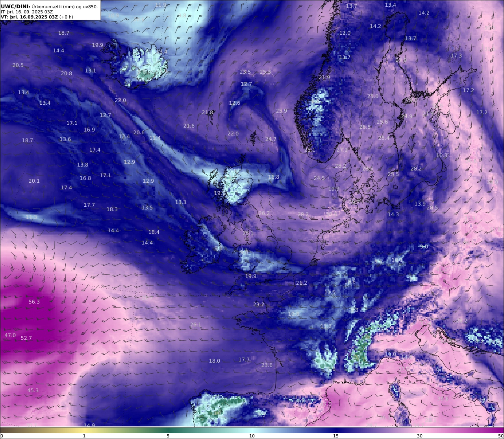This screenshot has height=439, width=504.
Task: Click the 25.4 value label
Action: pos(384,138)
